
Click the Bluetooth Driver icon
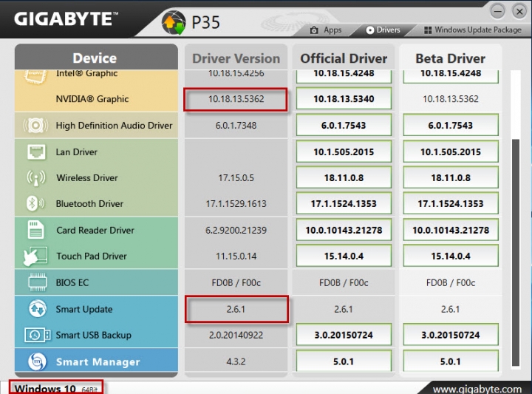tap(35, 203)
